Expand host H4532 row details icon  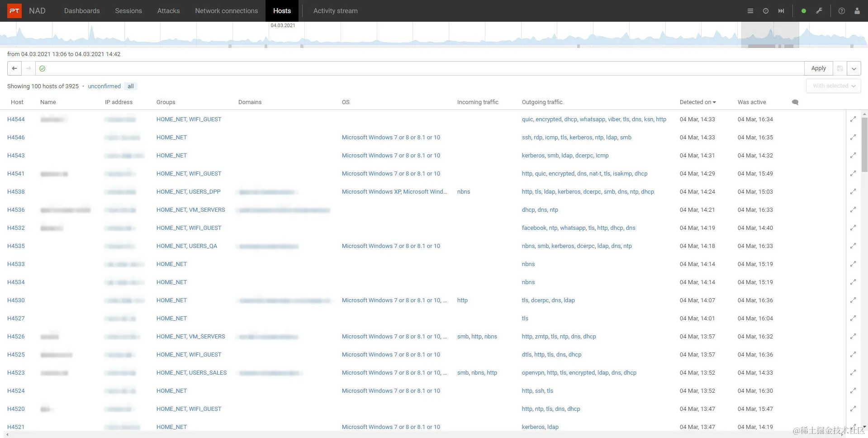point(853,228)
